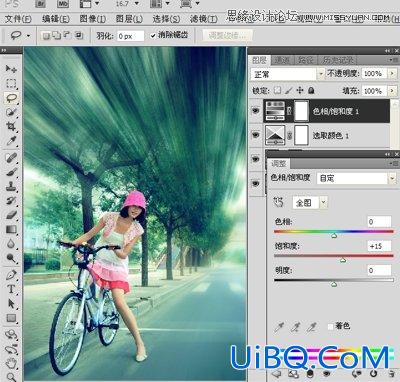Select the Eraser tool
This screenshot has width=400, height=382.
(11, 214)
